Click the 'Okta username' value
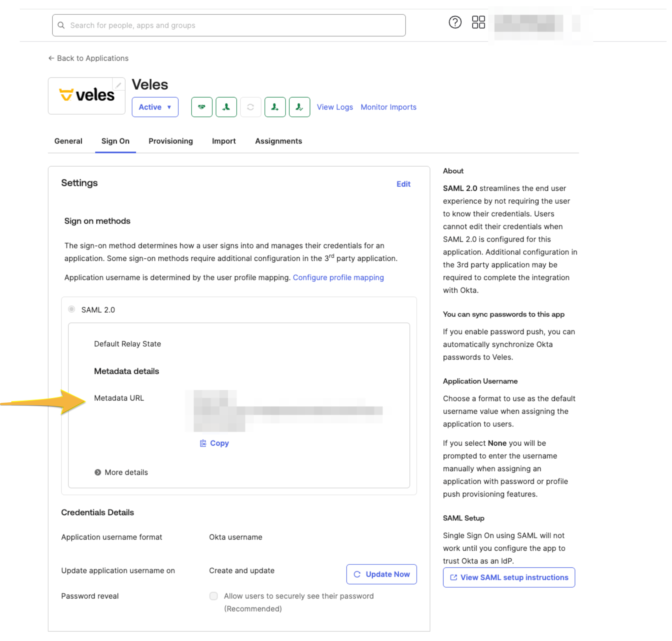Viewport: 672px width, 641px height. coord(236,537)
